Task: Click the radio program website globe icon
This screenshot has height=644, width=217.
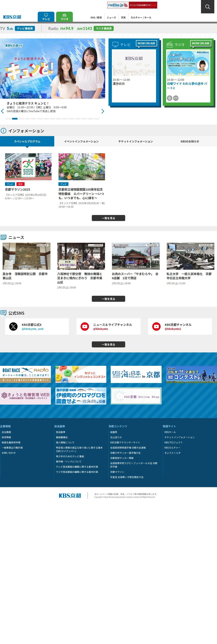Action: (x=170, y=98)
